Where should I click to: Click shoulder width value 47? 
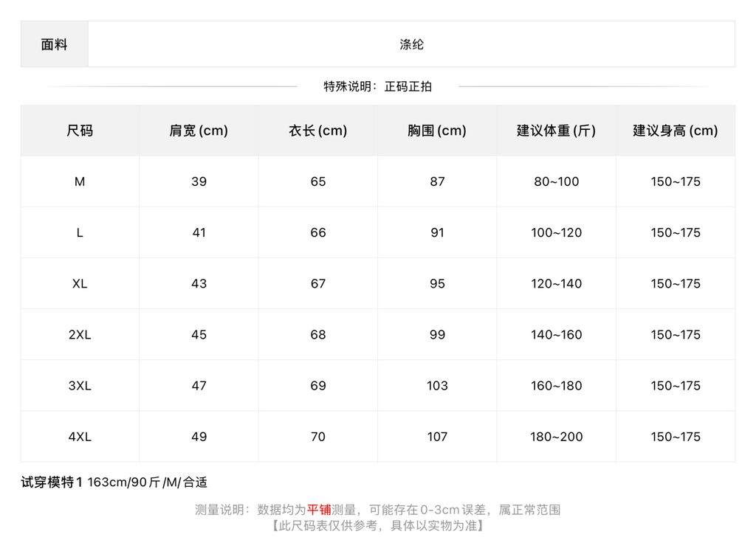199,386
